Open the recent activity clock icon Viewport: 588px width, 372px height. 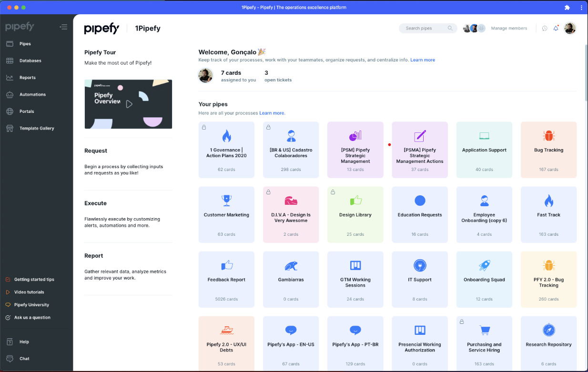click(x=544, y=28)
